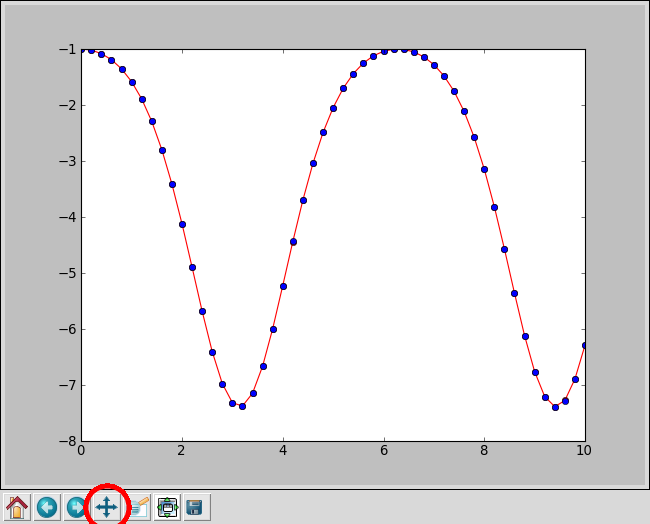This screenshot has height=524, width=650.
Task: Save the figure using floppy disk icon
Action: [x=195, y=507]
